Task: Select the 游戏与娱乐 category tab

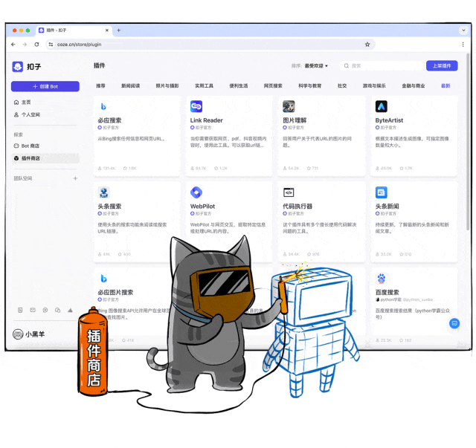Action: [x=374, y=86]
